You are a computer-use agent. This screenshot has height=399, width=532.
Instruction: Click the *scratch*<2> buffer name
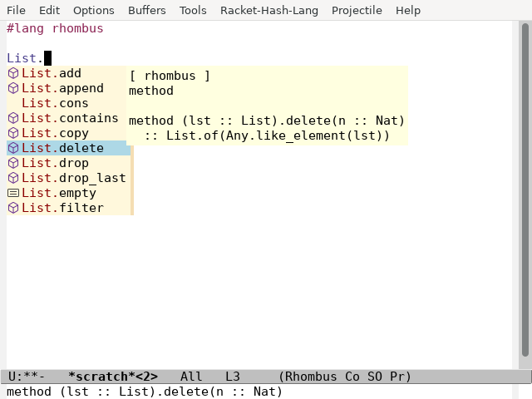(x=113, y=377)
